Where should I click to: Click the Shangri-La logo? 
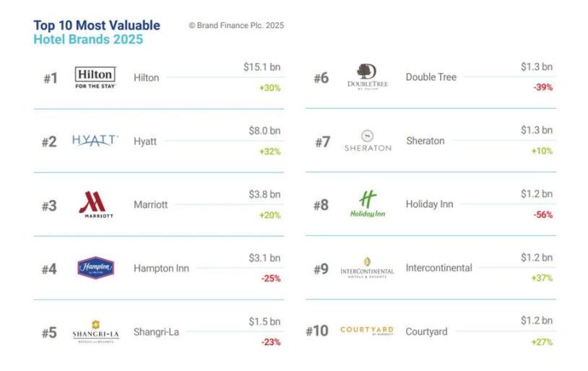pyautogui.click(x=95, y=331)
